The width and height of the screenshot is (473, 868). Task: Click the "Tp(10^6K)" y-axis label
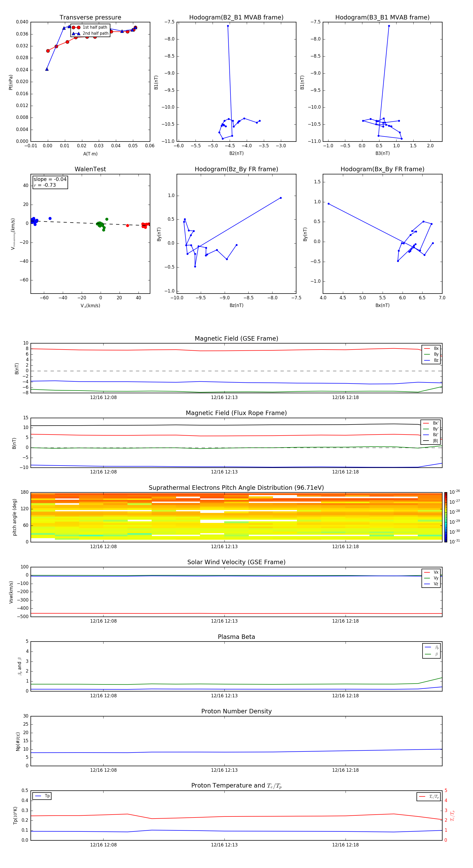click(15, 815)
